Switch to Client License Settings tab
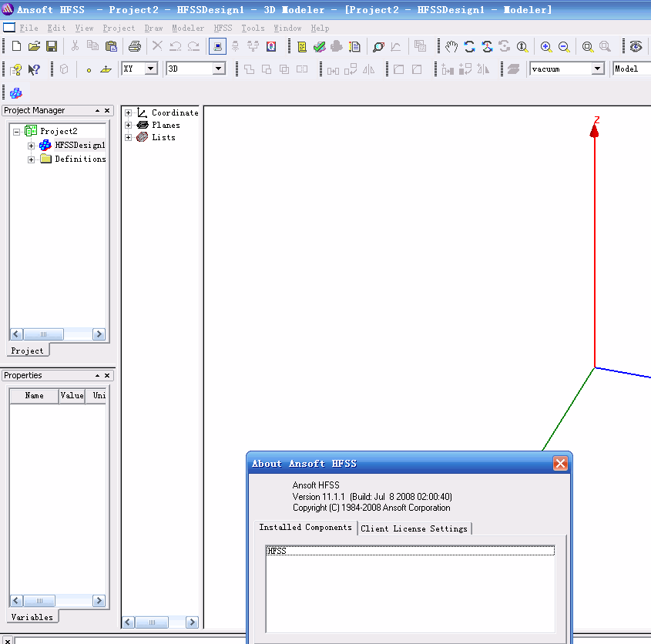Viewport: 651px width, 644px height. [x=414, y=528]
